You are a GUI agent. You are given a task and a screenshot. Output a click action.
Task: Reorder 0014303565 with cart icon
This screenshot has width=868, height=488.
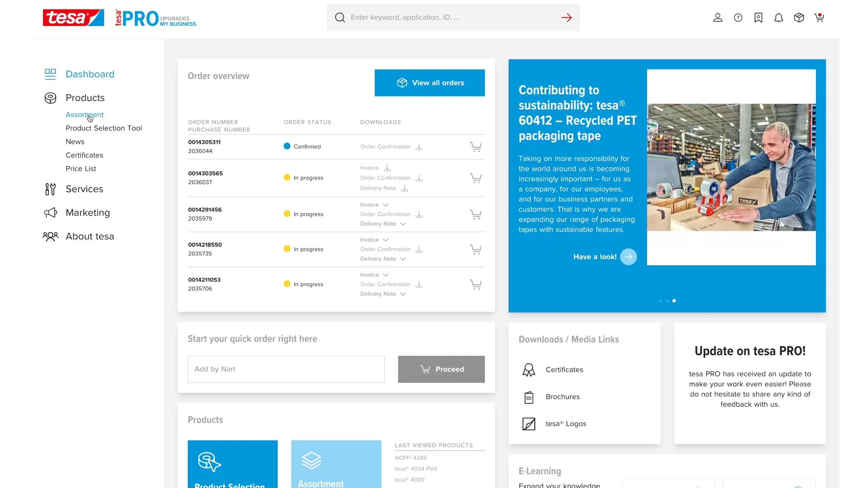pos(476,178)
